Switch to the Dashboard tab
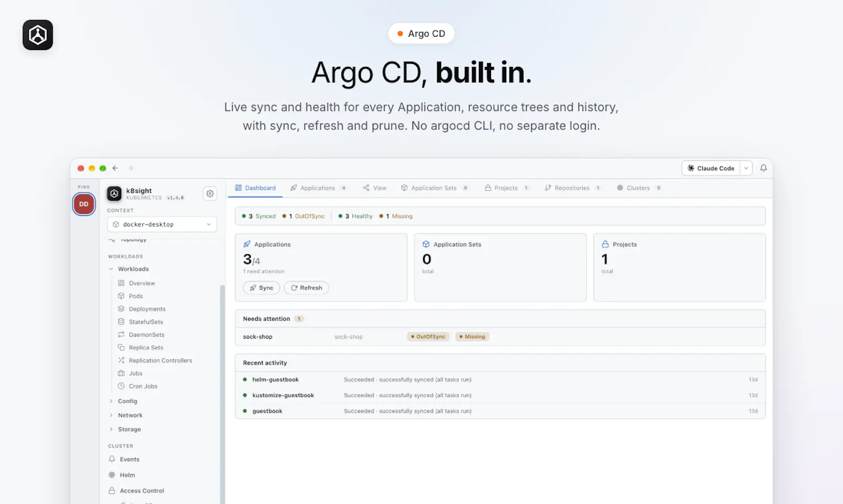 [x=256, y=188]
